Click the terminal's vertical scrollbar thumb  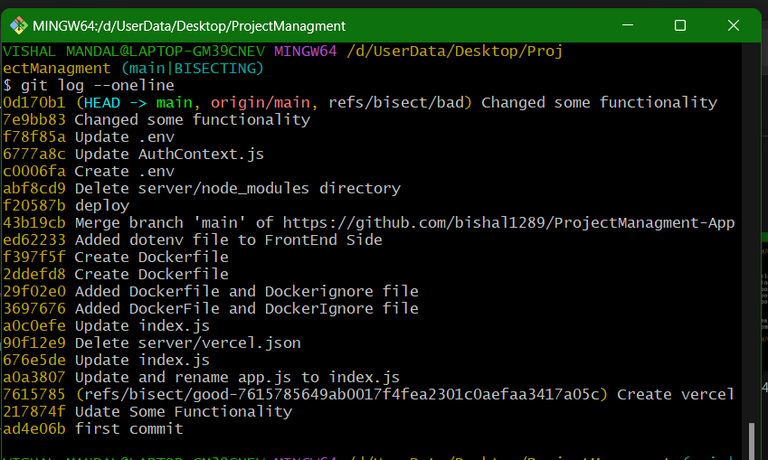pos(752,438)
